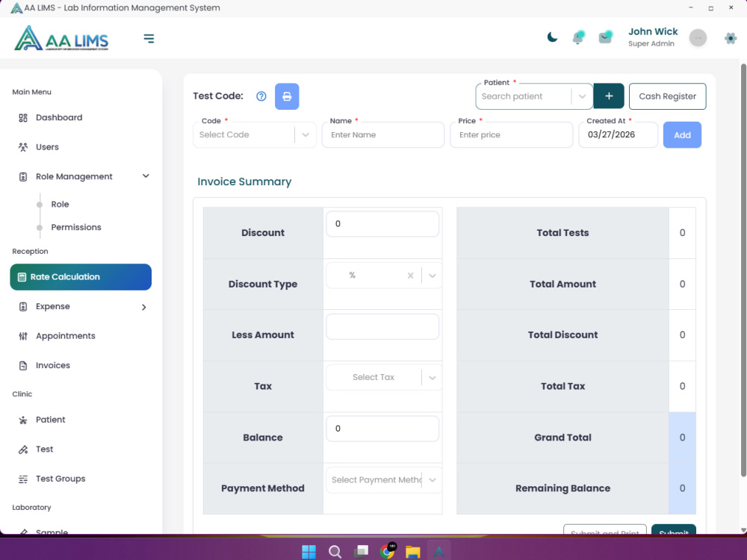Image resolution: width=747 pixels, height=560 pixels.
Task: Collapse the Role Management chevron
Action: 146,176
